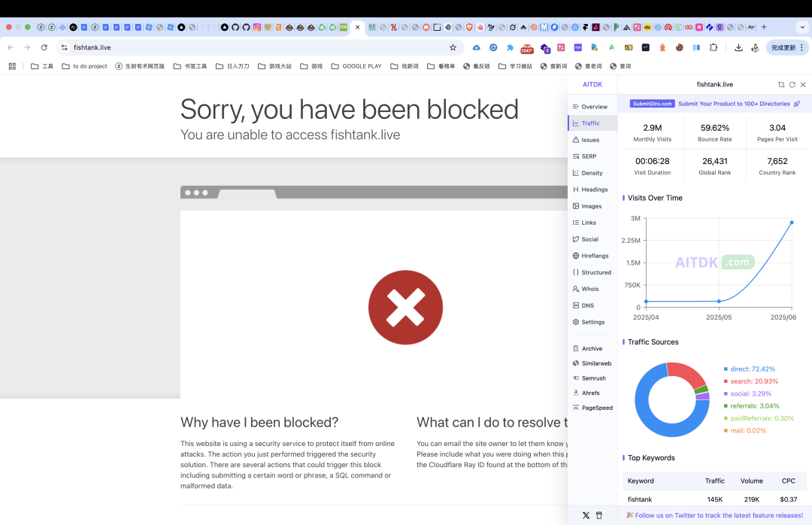This screenshot has width=812, height=525.
Task: Open PageSpeed for this site
Action: pos(592,408)
